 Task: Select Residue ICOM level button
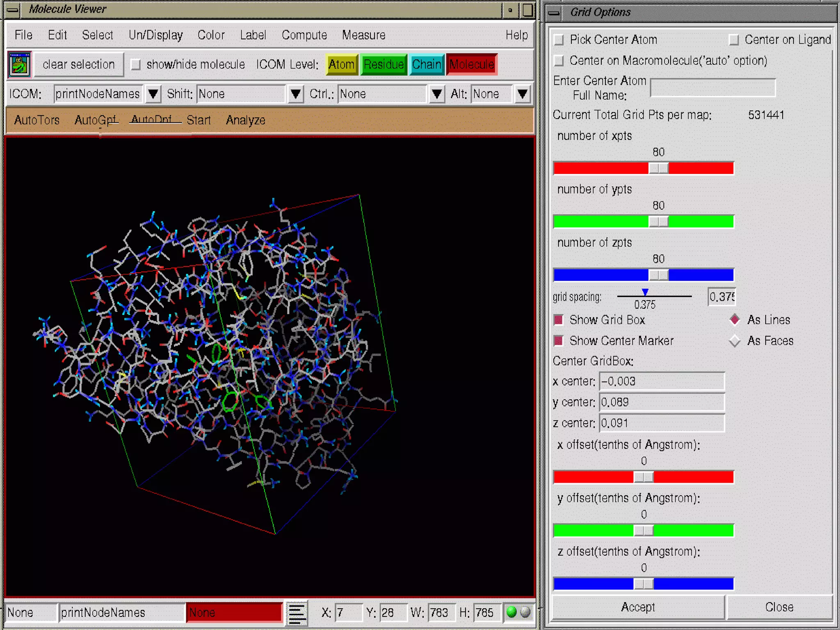coord(383,64)
